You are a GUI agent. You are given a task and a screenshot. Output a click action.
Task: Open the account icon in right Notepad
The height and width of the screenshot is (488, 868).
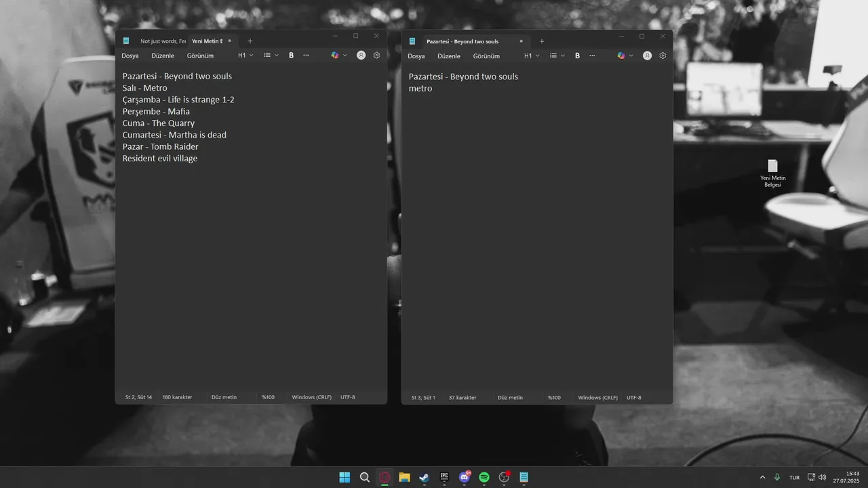(647, 56)
